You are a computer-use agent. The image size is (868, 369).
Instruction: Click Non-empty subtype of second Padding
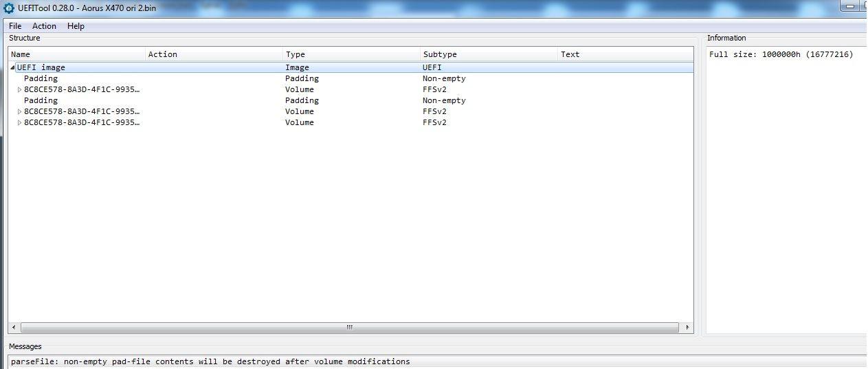click(x=444, y=100)
